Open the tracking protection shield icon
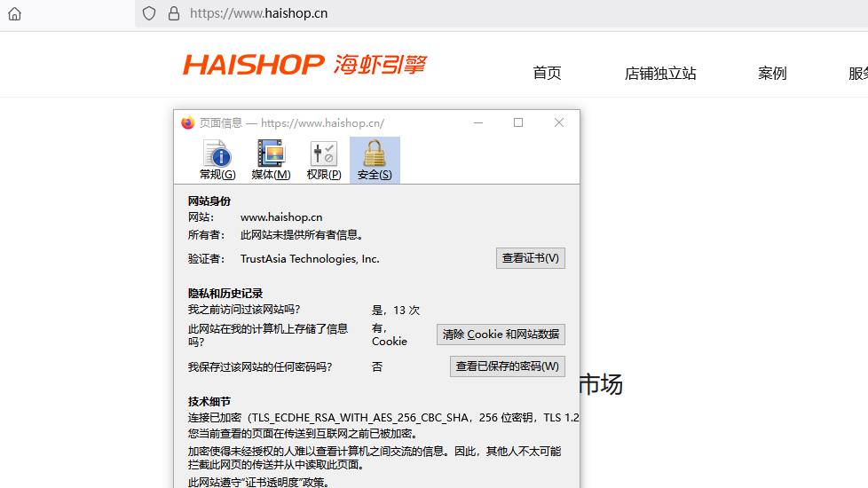Screen dimensions: 868x488 click(x=149, y=13)
